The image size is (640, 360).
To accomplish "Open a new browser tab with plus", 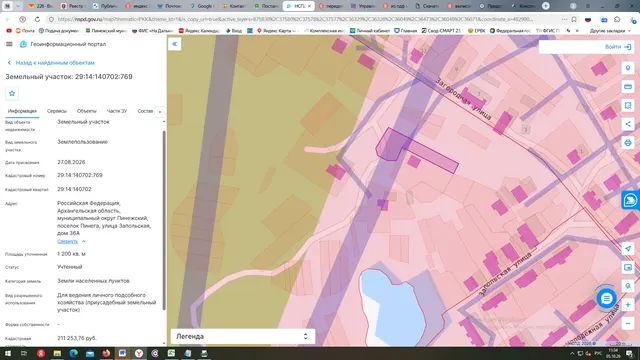I will pos(546,6).
